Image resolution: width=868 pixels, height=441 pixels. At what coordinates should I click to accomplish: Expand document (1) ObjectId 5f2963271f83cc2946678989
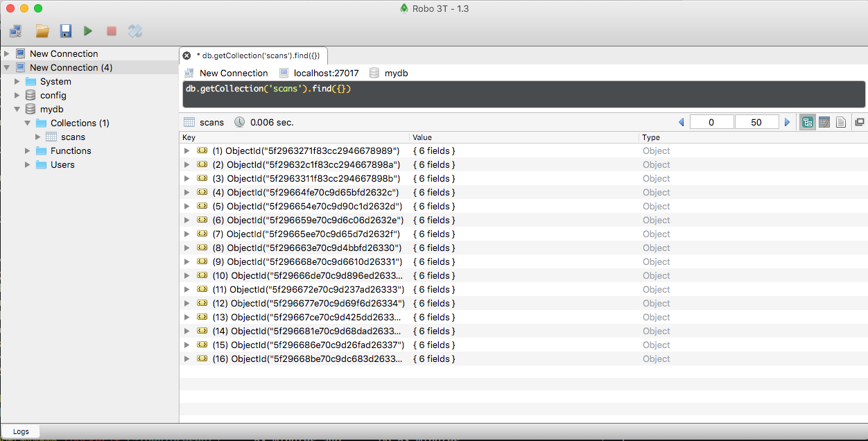[186, 150]
